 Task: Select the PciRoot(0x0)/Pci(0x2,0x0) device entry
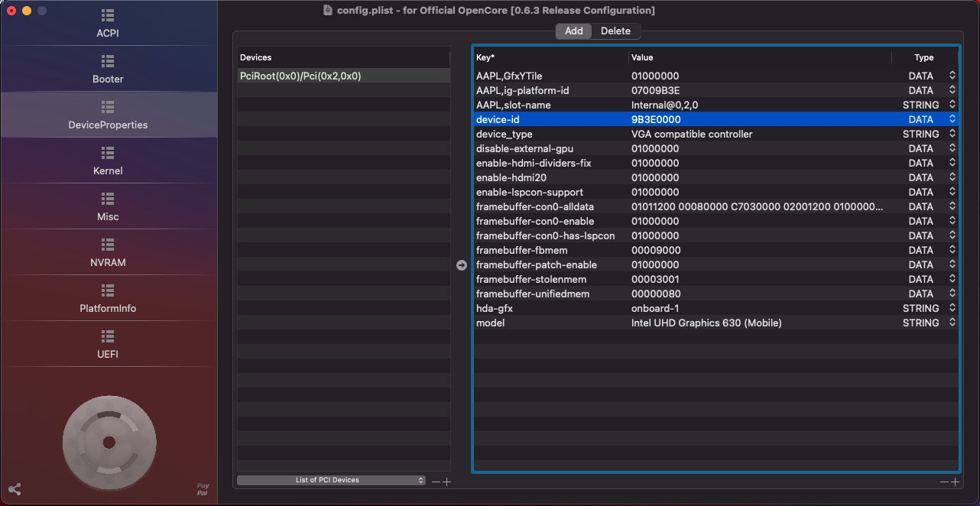click(300, 76)
